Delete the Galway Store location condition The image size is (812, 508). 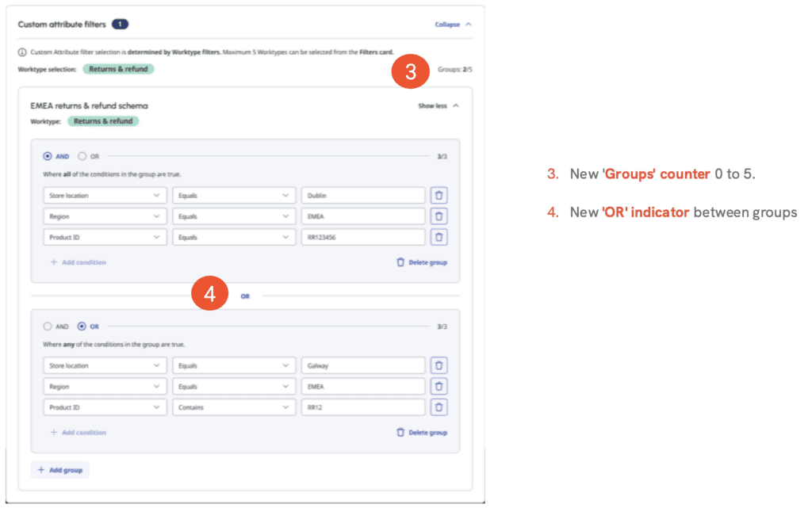pos(439,365)
